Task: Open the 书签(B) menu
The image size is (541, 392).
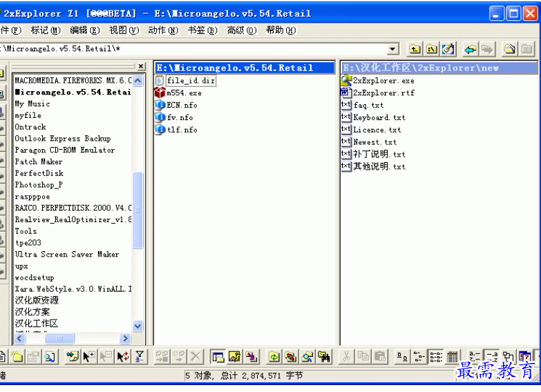Action: pos(202,30)
